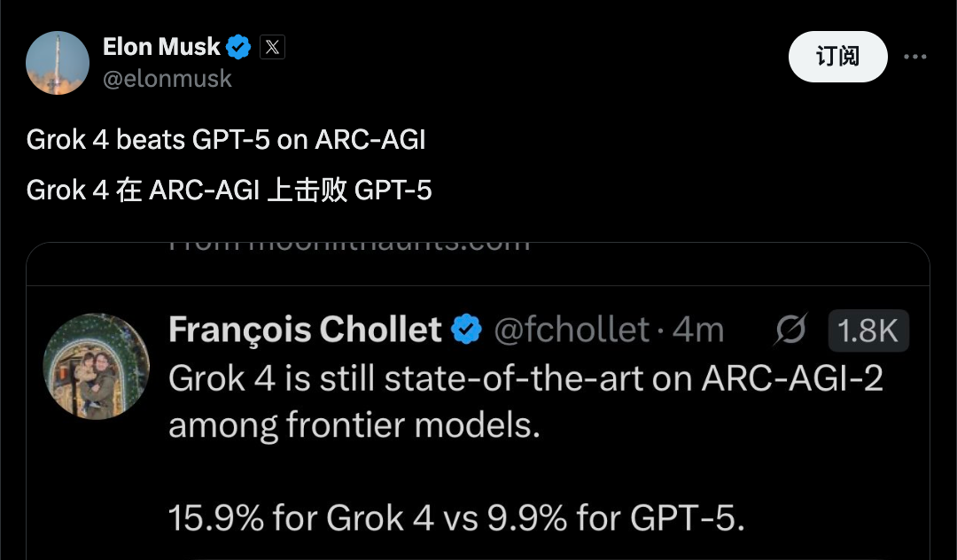Click the Chinese translation line of the post

(x=229, y=191)
